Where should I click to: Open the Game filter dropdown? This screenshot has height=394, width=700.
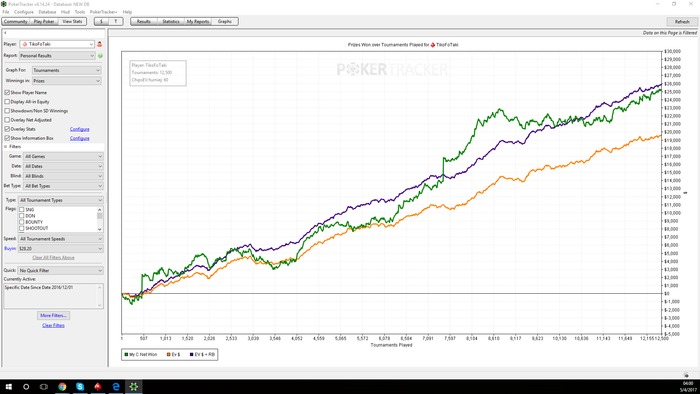pos(63,157)
